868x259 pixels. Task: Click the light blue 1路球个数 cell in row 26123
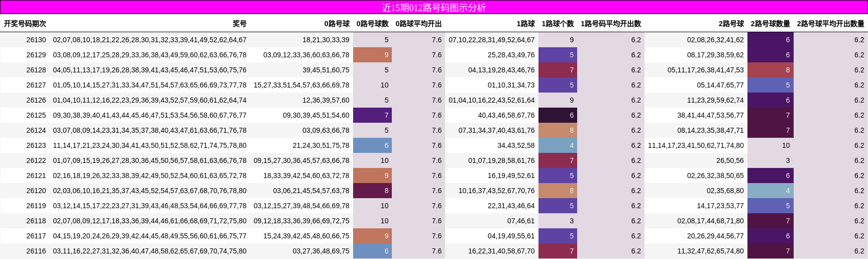point(558,145)
